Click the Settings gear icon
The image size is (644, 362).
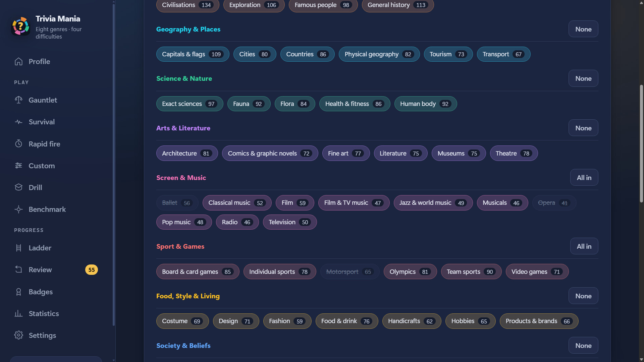tap(19, 336)
